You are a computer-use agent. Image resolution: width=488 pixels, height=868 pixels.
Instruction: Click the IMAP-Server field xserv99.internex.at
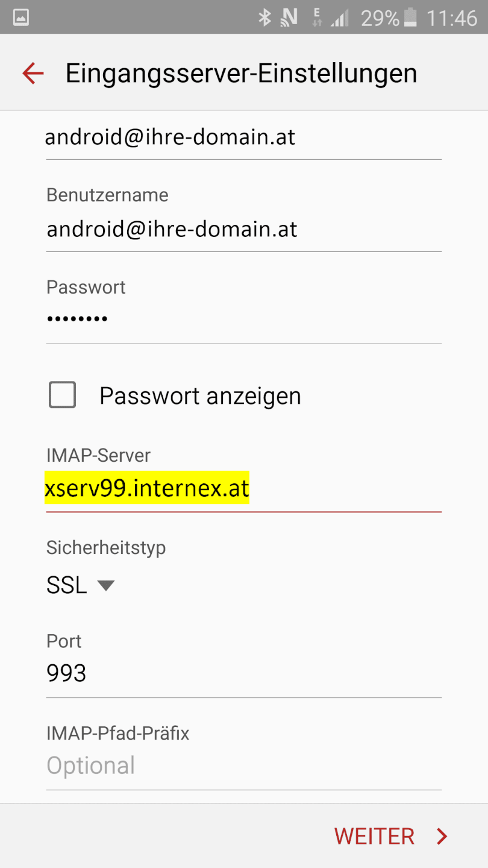(243, 488)
